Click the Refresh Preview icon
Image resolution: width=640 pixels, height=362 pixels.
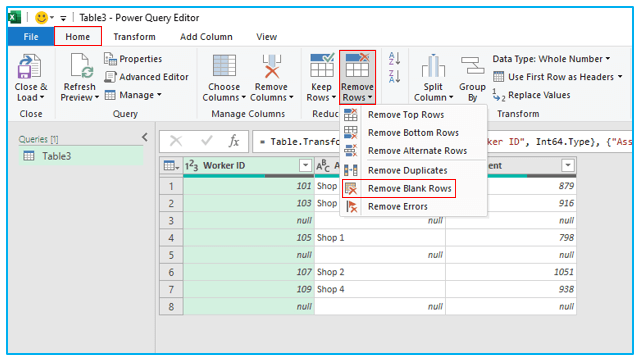coord(82,66)
